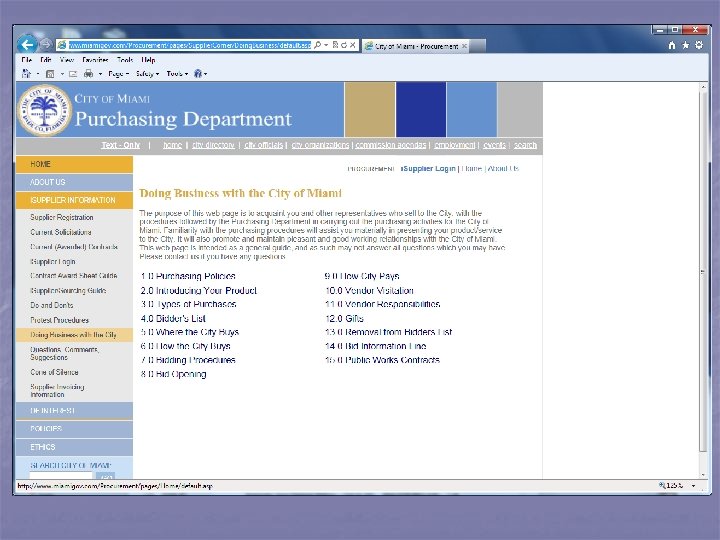
Task: Click the Text - Only link
Action: click(120, 145)
